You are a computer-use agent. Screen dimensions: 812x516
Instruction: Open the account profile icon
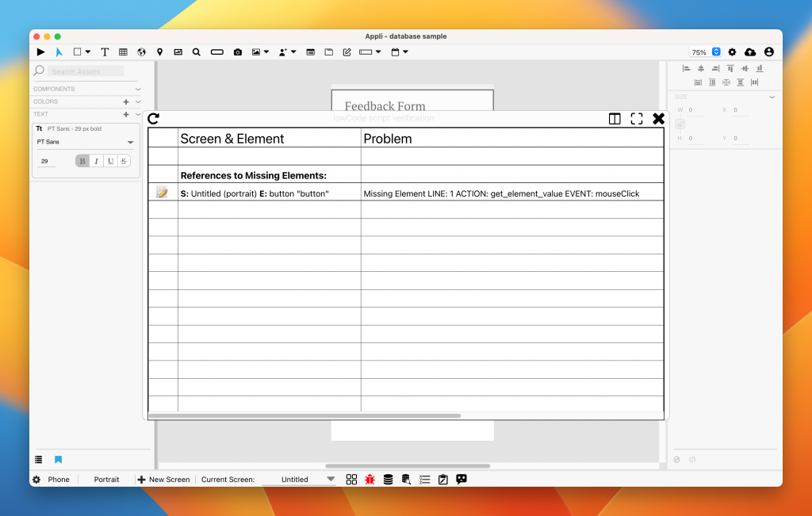(769, 52)
